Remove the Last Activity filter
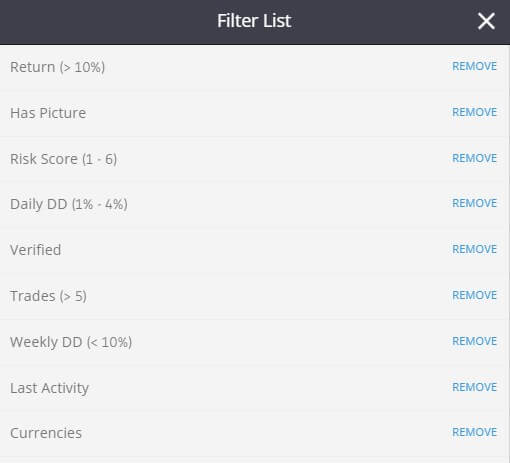This screenshot has height=463, width=510. point(474,387)
